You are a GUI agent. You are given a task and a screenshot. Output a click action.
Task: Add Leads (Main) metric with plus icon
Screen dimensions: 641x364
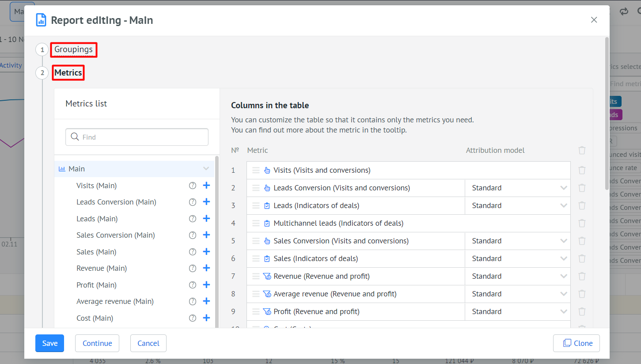(206, 219)
